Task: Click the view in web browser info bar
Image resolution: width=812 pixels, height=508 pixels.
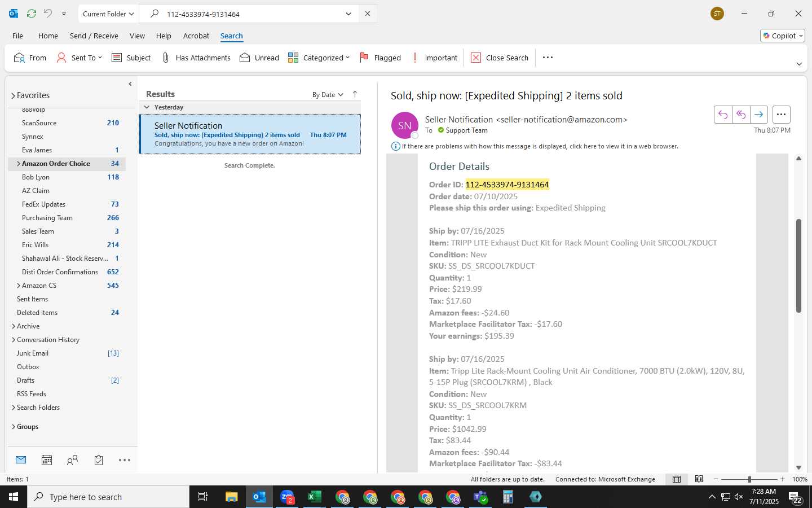Action: [x=540, y=146]
